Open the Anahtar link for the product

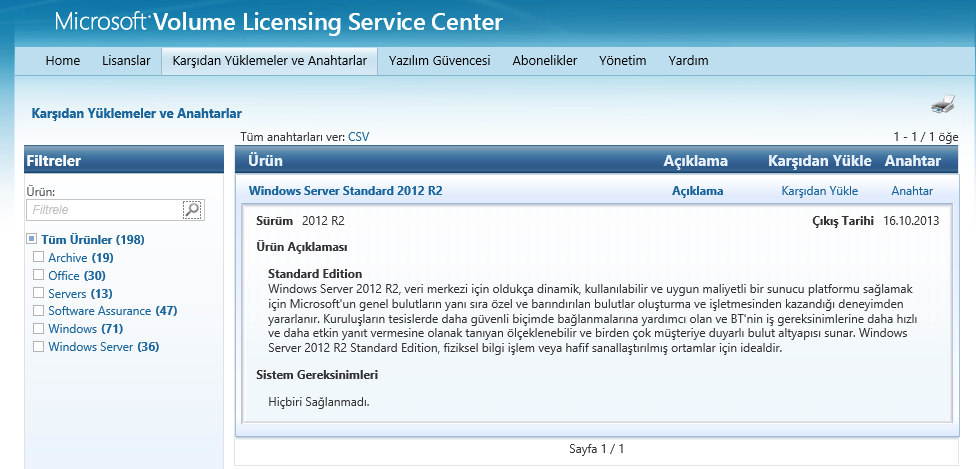click(x=911, y=191)
